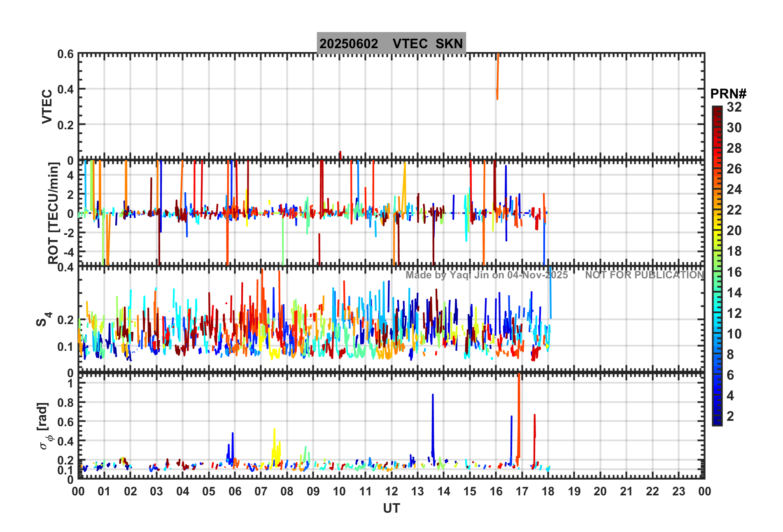Viewport: 783px width, 532px height.
Task: Click the PRN# colorbar title
Action: click(728, 94)
